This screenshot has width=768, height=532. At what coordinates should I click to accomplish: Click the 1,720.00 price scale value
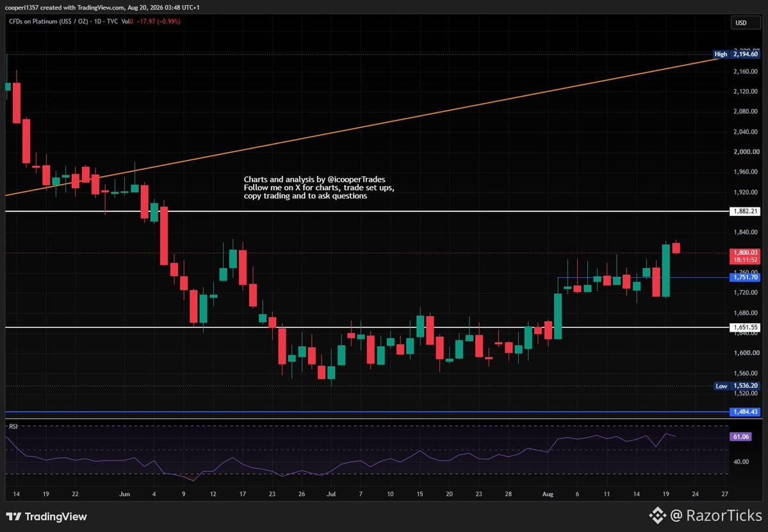pyautogui.click(x=746, y=293)
